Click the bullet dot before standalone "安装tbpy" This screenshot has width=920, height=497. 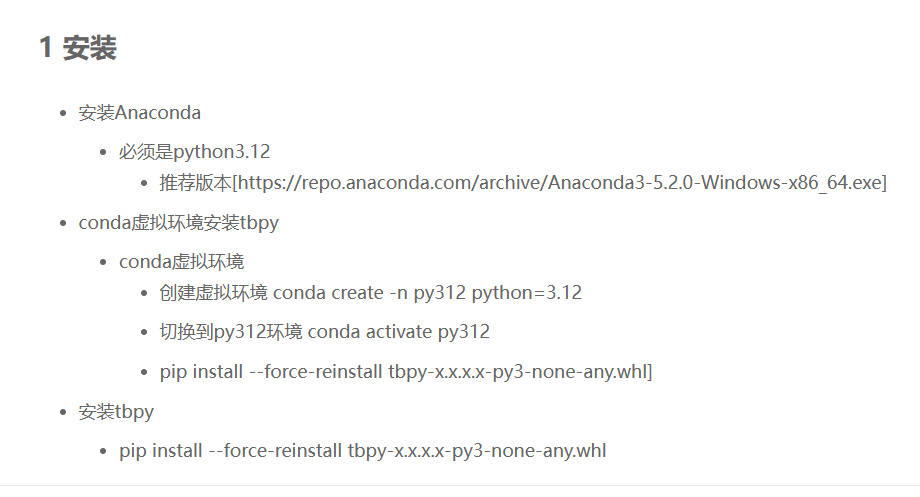pos(63,412)
